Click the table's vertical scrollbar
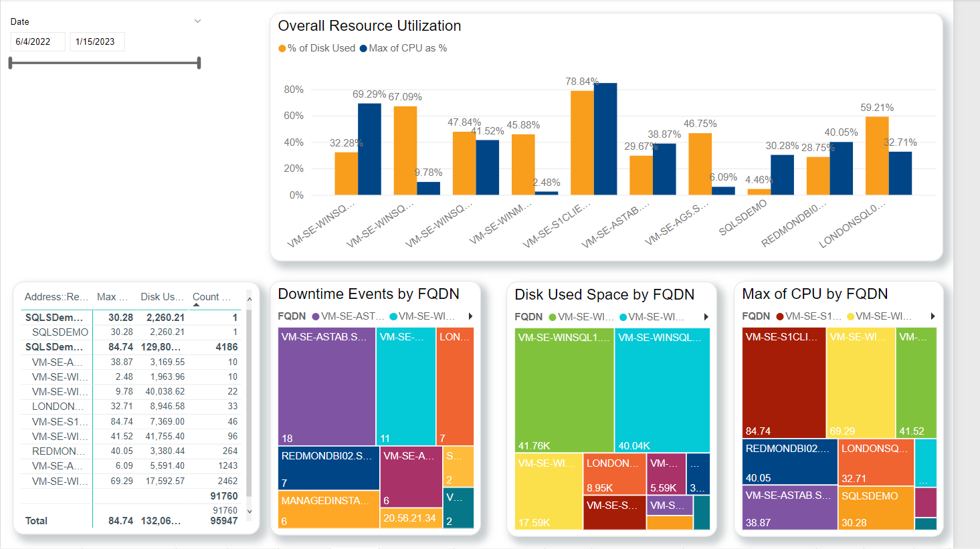 click(x=250, y=401)
